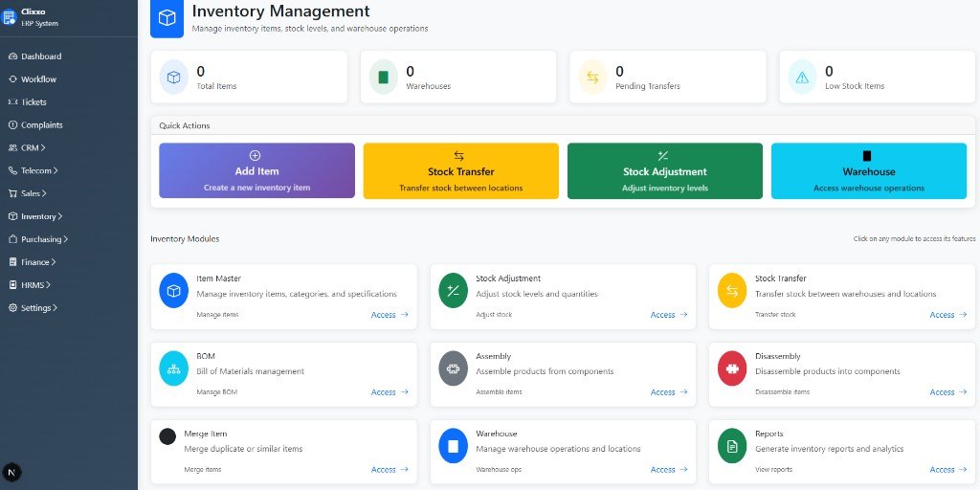
Task: Expand the Settings menu chevron
Action: [55, 308]
